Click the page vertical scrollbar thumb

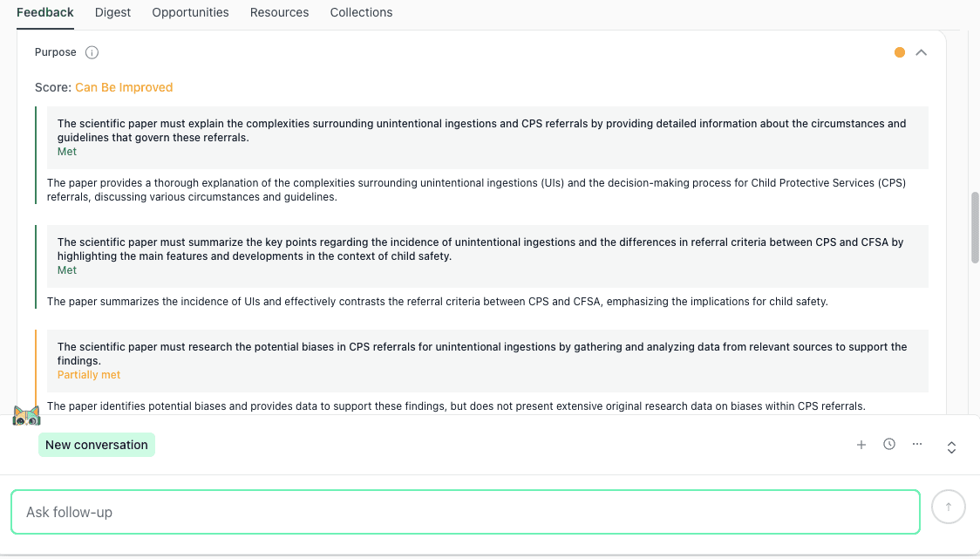tap(975, 228)
